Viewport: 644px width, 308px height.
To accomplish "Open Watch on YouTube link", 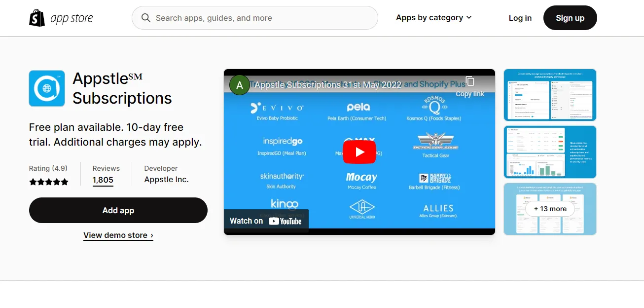I will coord(266,221).
